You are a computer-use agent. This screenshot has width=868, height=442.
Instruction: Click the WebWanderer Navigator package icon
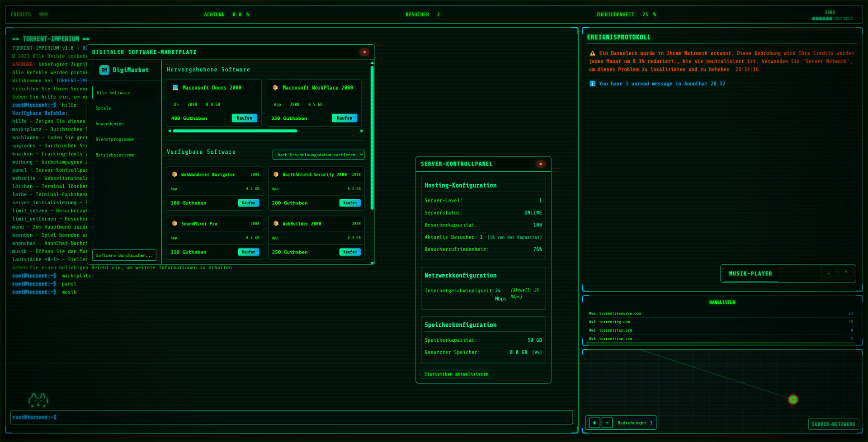[175, 174]
